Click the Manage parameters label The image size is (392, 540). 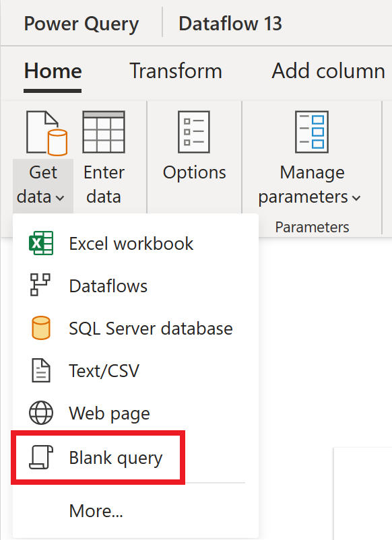309,184
